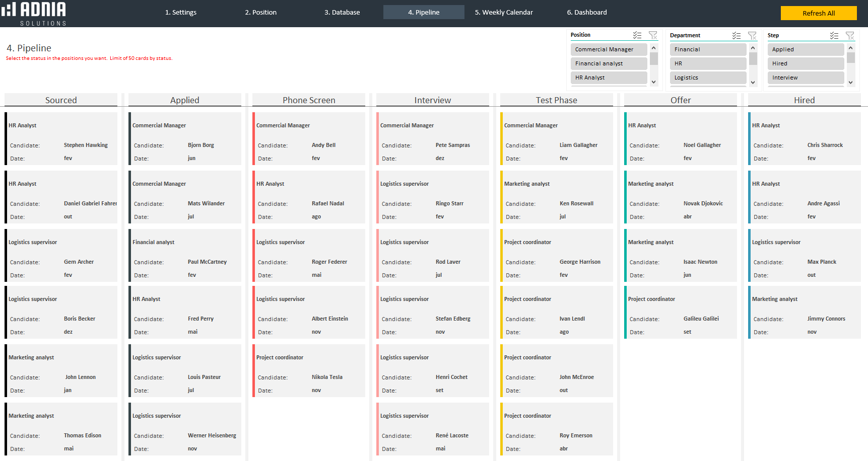Toggle multi-select in the Step slicer
Screen dimensions: 868x461
click(834, 36)
